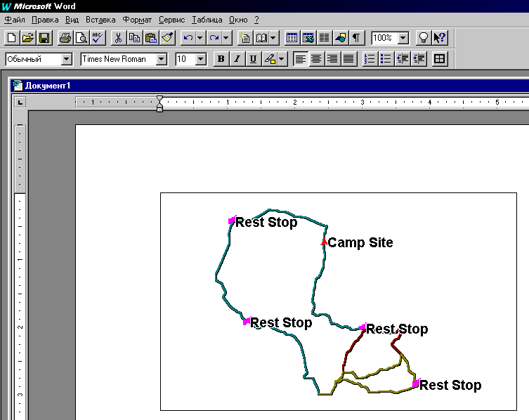
Task: Open the Borders toolbar
Action: click(439, 59)
